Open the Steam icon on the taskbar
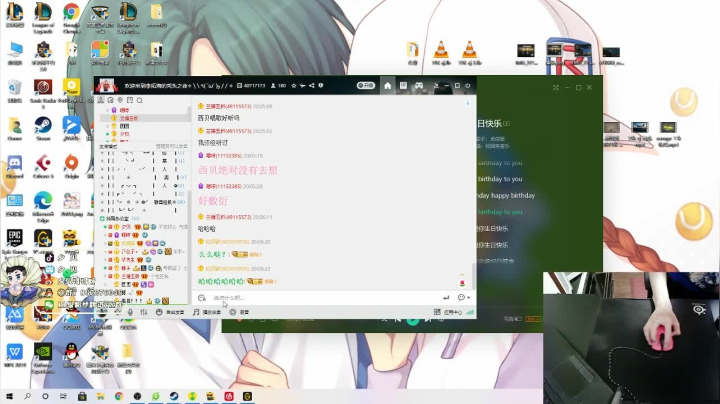 click(x=174, y=396)
